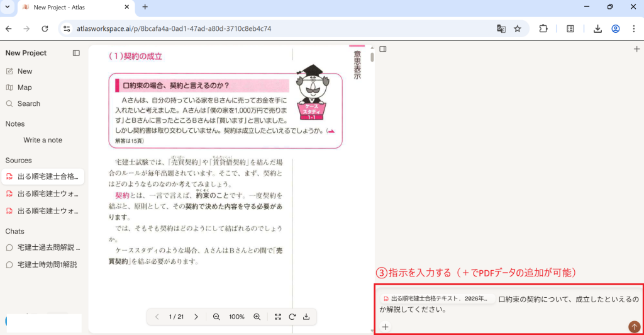Rotate the PDF page

click(292, 317)
